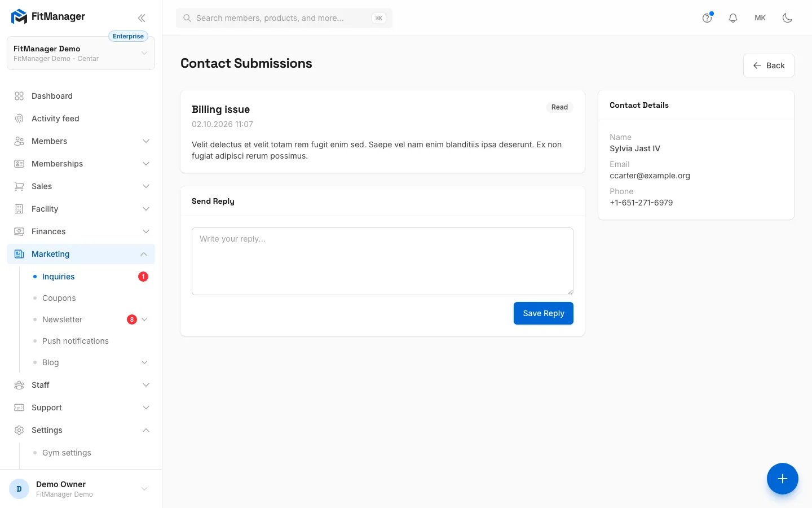Expand the Members section chevron
The image size is (812, 508).
click(146, 141)
